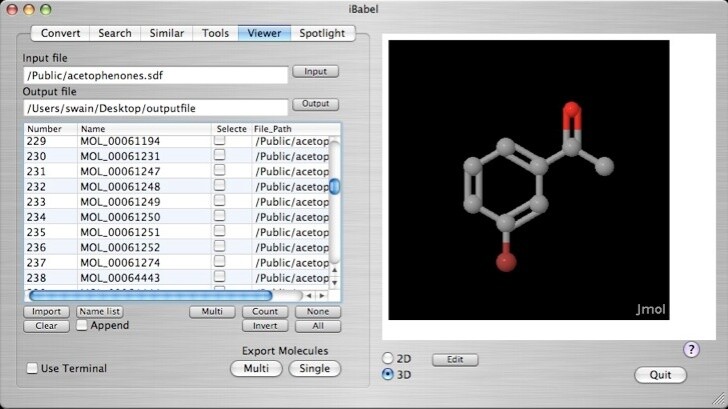Click the Edit button
Image resolution: width=728 pixels, height=409 pixels.
(x=455, y=360)
